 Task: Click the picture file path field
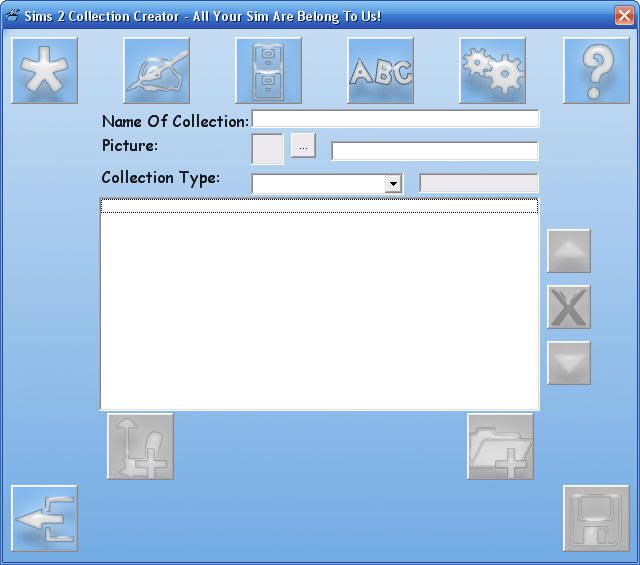434,151
